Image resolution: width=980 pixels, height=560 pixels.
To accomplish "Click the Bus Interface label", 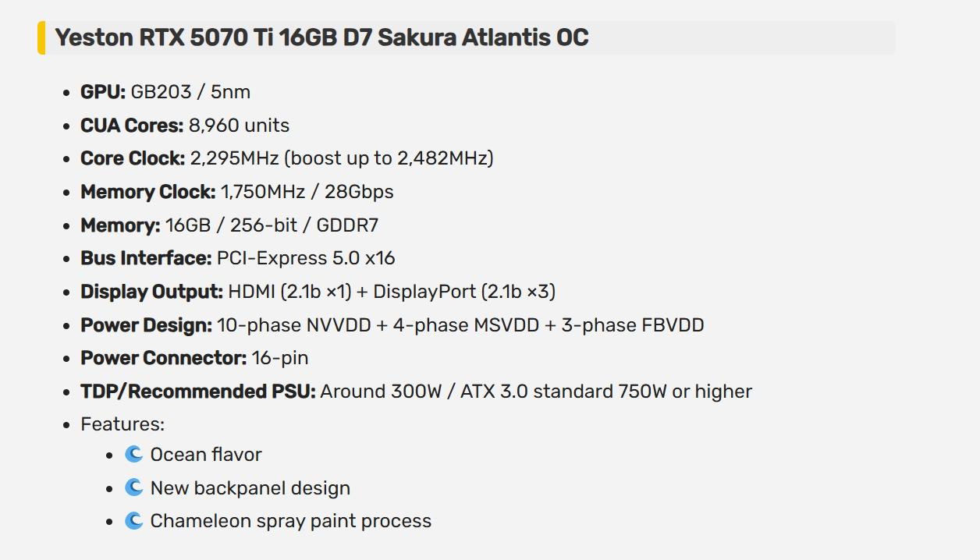I will pos(146,258).
